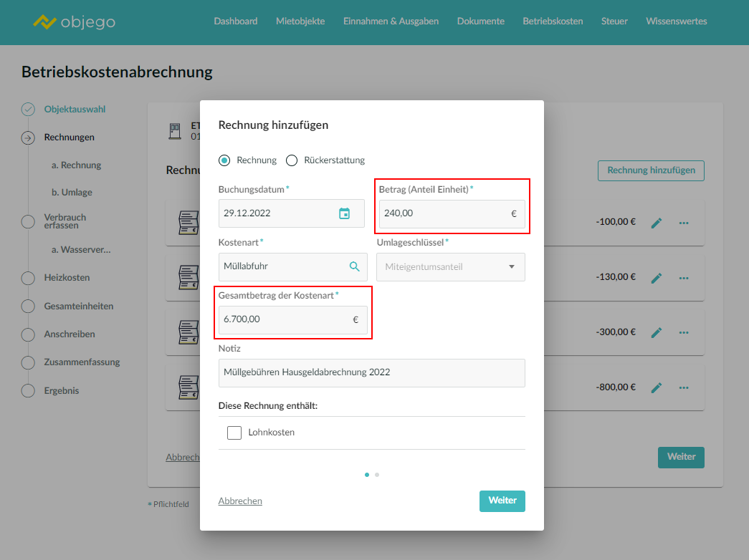Edit the -300,00 € invoice with pencil icon
Screen dimensions: 749x560
click(x=656, y=333)
